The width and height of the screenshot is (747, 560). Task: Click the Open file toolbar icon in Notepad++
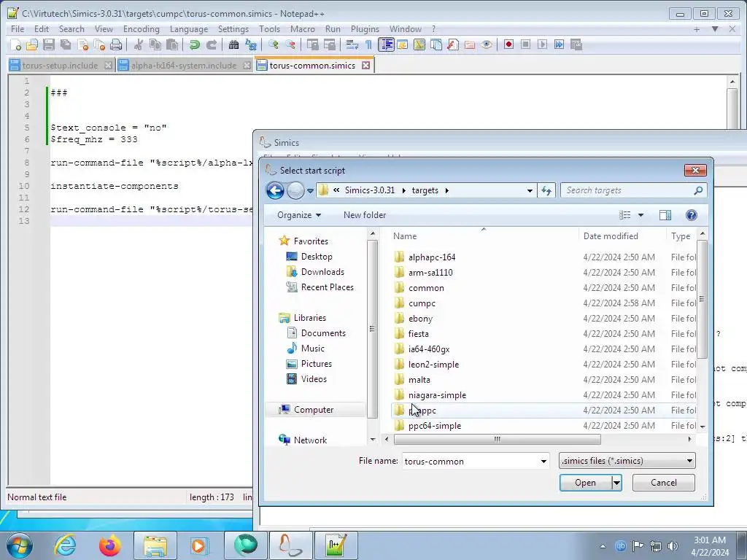[32, 44]
